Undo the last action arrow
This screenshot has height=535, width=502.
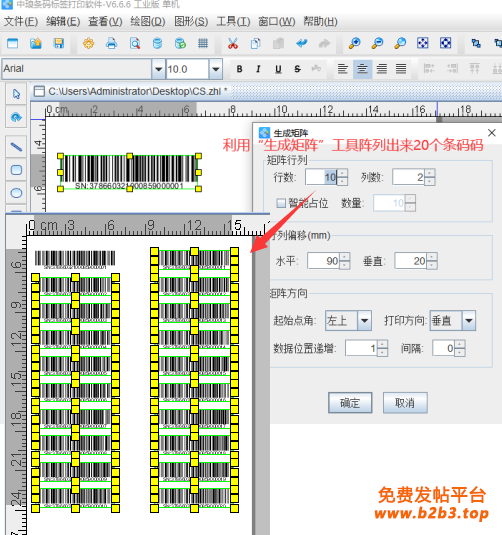(x=302, y=43)
